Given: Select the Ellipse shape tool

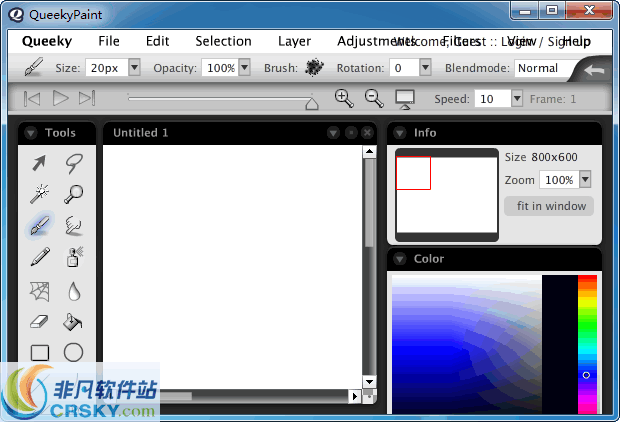Looking at the screenshot, I should (74, 352).
